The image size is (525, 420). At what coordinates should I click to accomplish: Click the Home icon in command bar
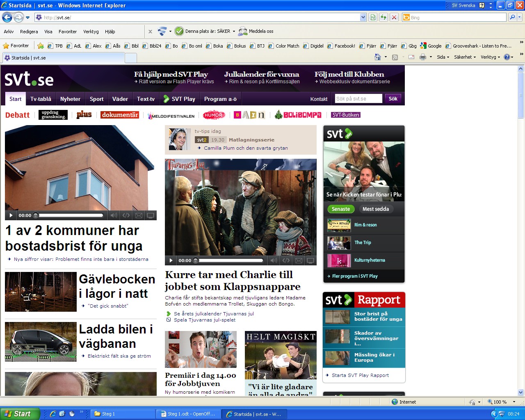point(378,57)
